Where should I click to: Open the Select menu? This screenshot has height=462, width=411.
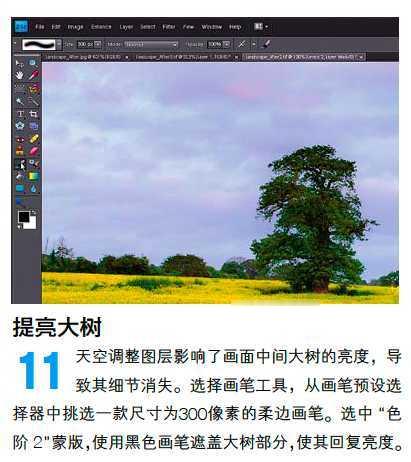coord(148,27)
